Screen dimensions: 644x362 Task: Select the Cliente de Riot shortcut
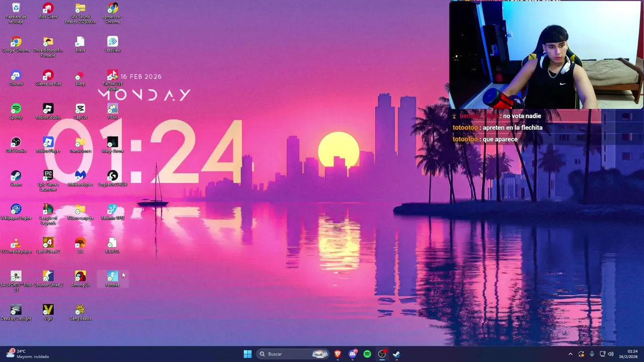[48, 78]
